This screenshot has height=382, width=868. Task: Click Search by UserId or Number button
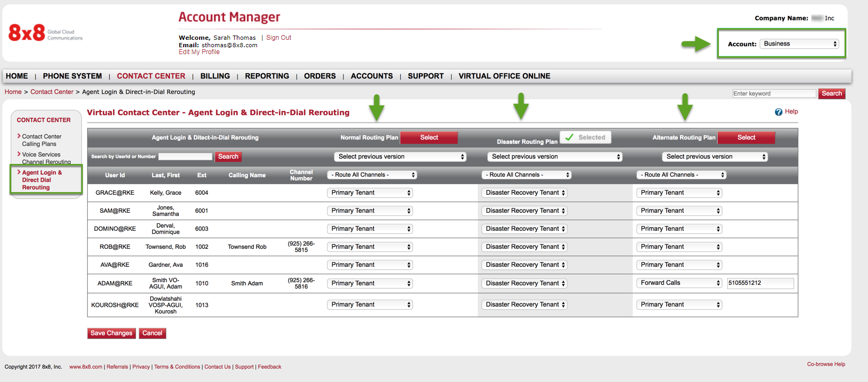click(x=228, y=157)
